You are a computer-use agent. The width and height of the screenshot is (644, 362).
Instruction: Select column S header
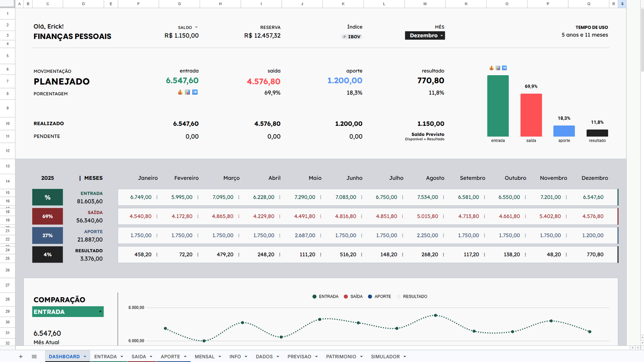[622, 4]
